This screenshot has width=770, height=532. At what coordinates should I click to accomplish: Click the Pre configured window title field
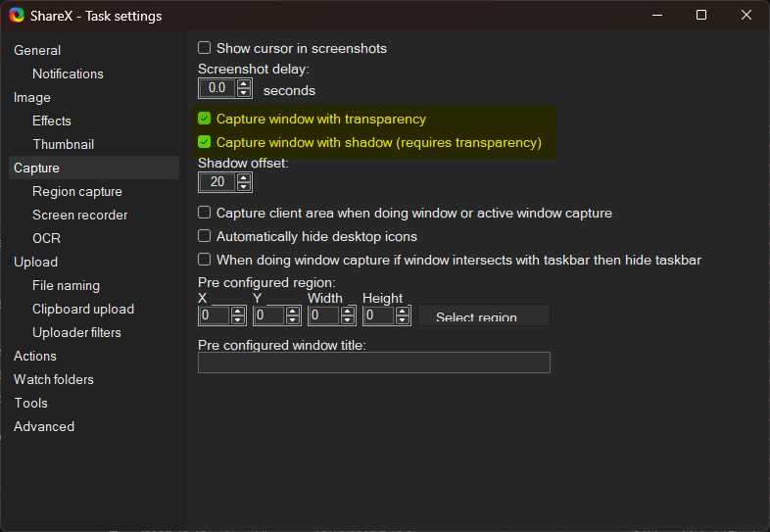point(374,363)
